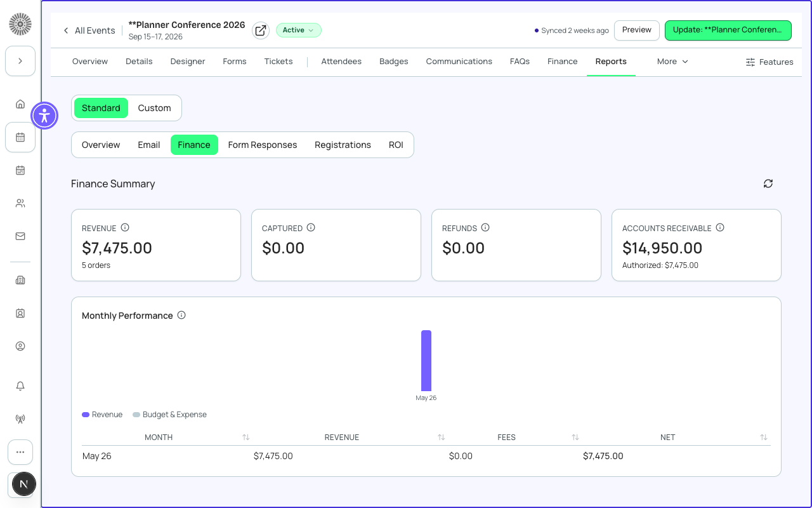Viewport: 812px width, 508px height.
Task: Click info icon next to Captured
Action: (x=311, y=227)
